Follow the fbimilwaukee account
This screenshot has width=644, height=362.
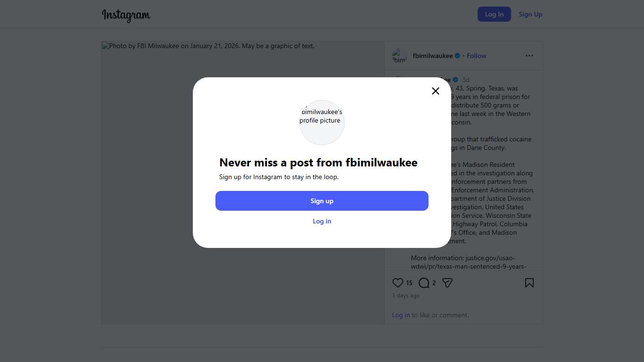477,56
